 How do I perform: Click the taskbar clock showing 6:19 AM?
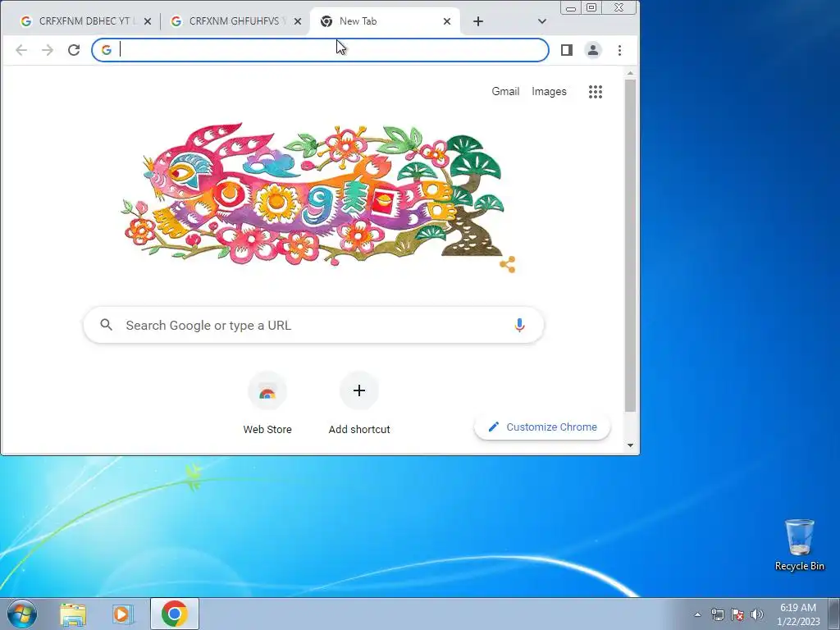[798, 614]
